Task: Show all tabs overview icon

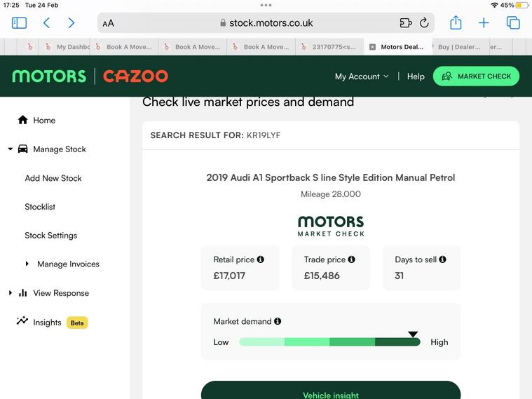Action: 513,22
